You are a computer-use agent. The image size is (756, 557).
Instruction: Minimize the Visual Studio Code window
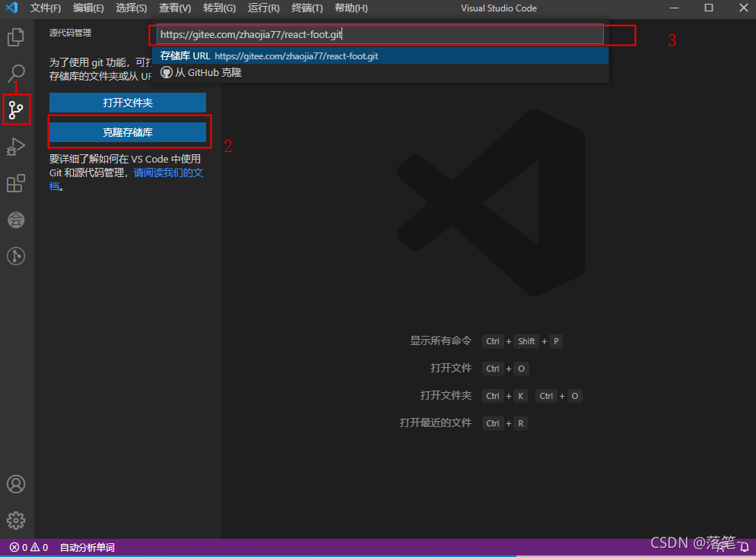tap(674, 8)
